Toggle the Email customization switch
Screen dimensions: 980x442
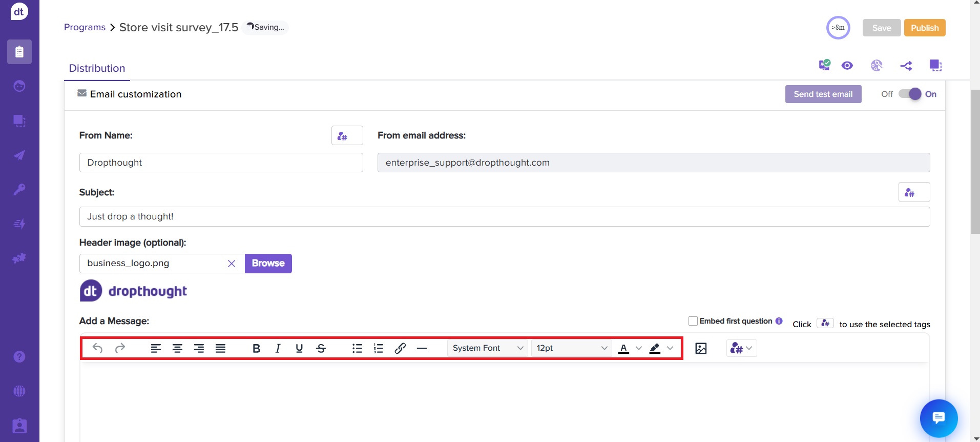pyautogui.click(x=910, y=94)
